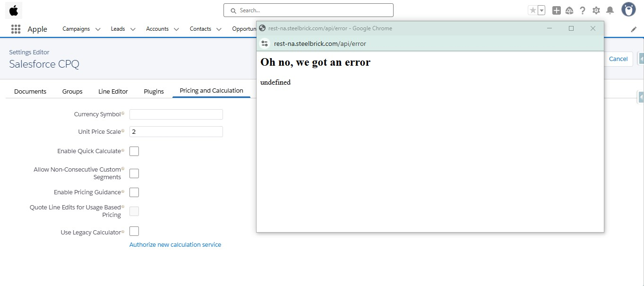Expand the Contacts menu chevron
Image resolution: width=644 pixels, height=286 pixels.
click(219, 29)
